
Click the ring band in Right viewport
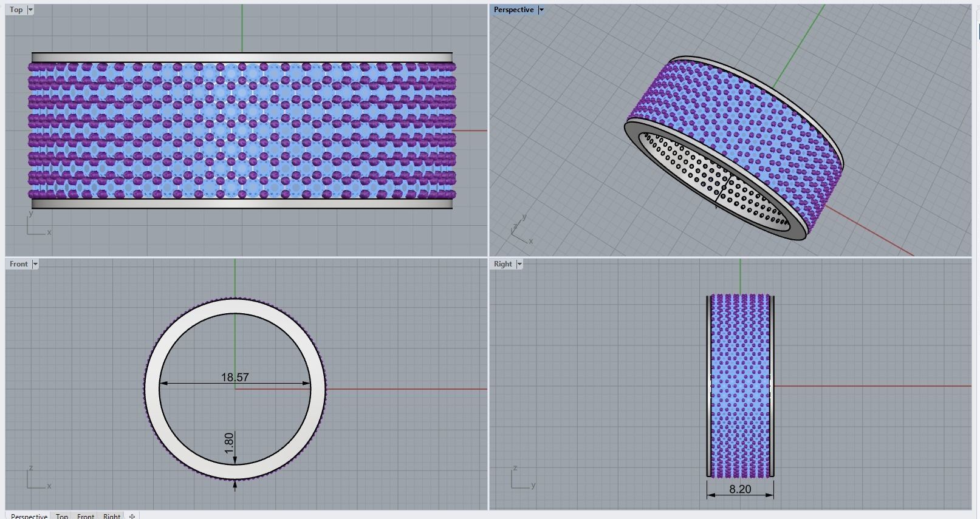(740, 385)
